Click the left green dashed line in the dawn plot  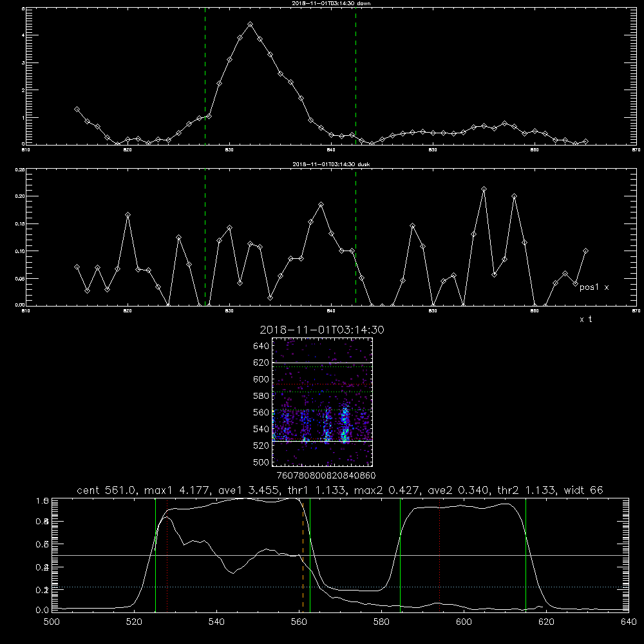coord(205,76)
